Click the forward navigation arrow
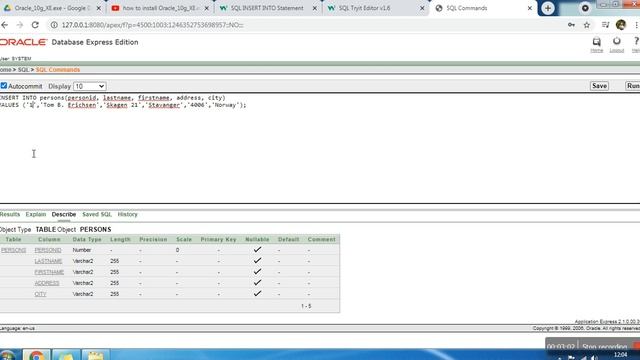 (20, 25)
